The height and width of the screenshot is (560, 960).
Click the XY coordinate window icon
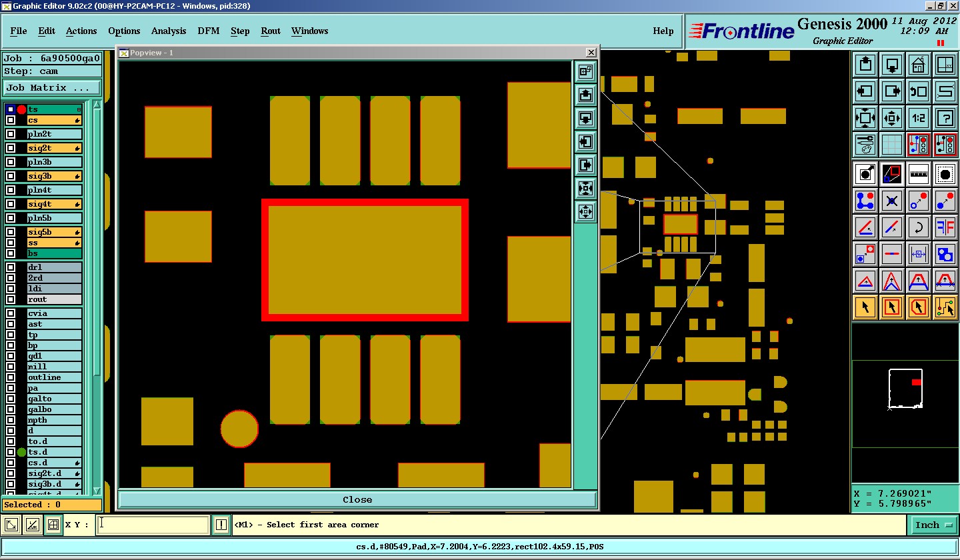(x=945, y=65)
